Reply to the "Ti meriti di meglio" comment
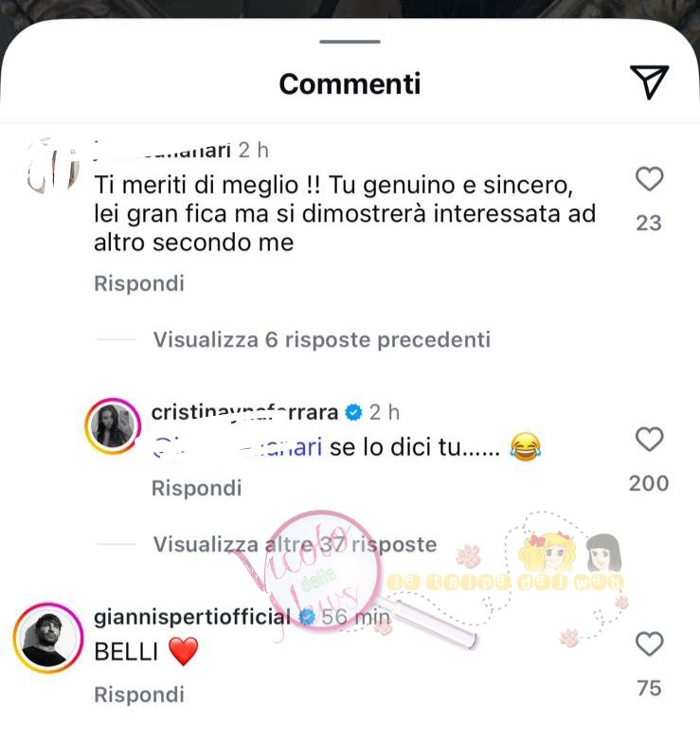This screenshot has width=700, height=739. pyautogui.click(x=139, y=283)
